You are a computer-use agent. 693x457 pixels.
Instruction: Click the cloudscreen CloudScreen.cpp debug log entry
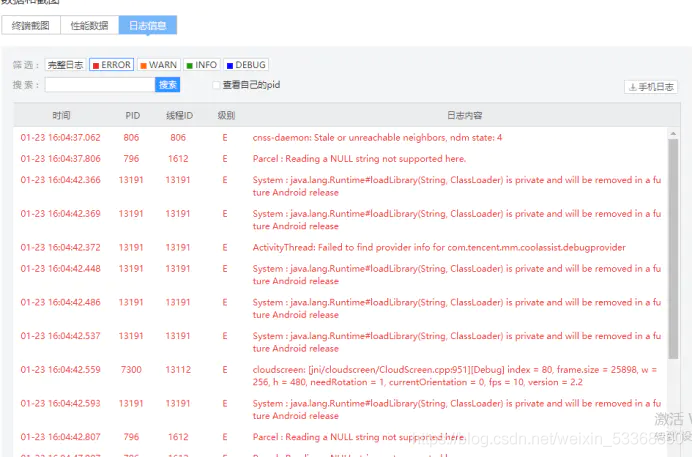tap(455, 376)
